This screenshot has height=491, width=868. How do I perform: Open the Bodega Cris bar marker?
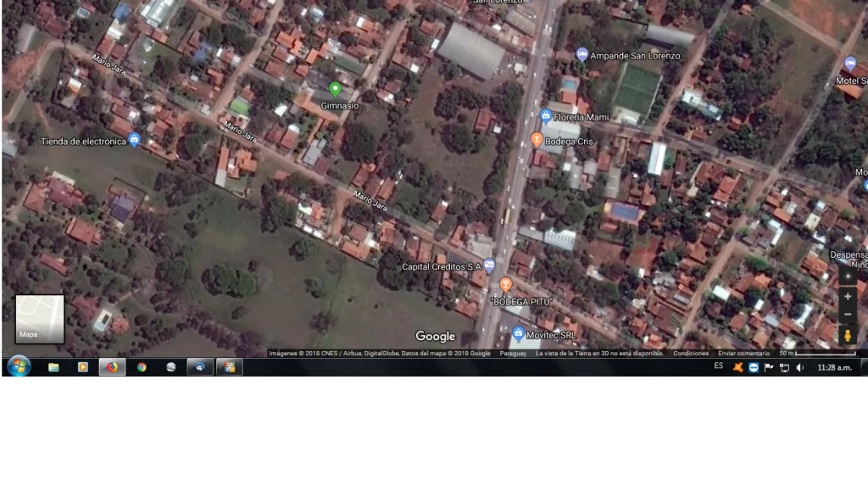tap(536, 139)
